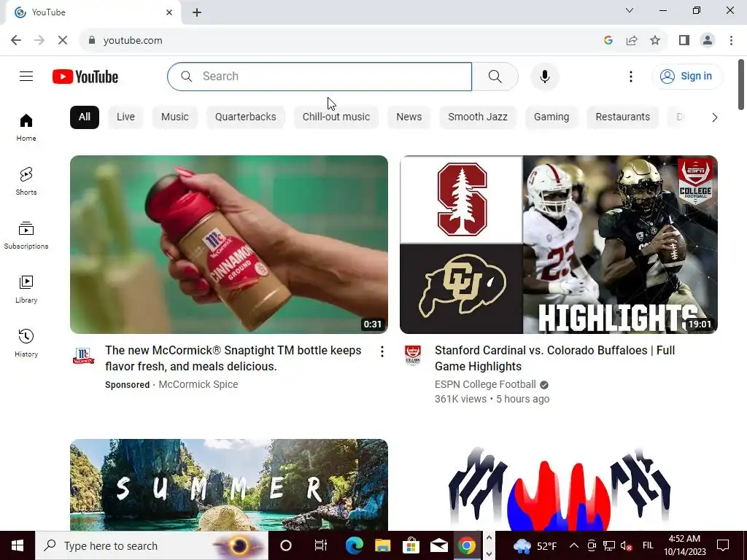Open Cortana from the taskbar

(x=286, y=545)
